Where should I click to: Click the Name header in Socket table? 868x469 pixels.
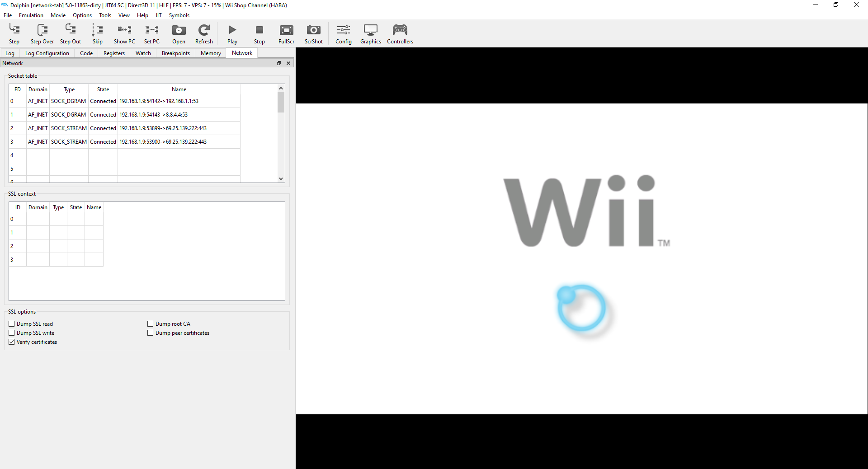click(x=179, y=89)
